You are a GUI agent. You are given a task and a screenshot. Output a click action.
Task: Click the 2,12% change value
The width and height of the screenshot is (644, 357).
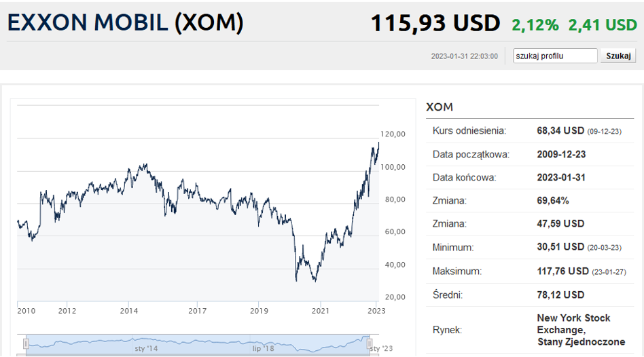[535, 25]
